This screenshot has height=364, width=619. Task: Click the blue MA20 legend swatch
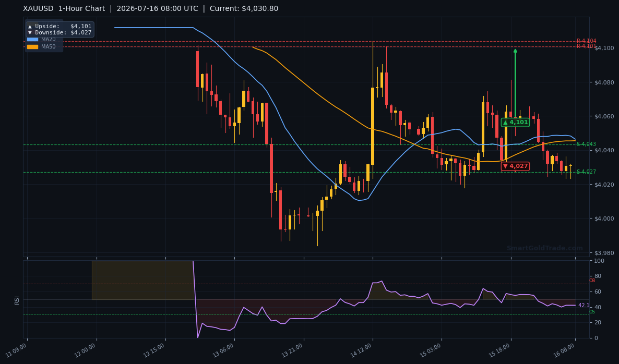32,40
